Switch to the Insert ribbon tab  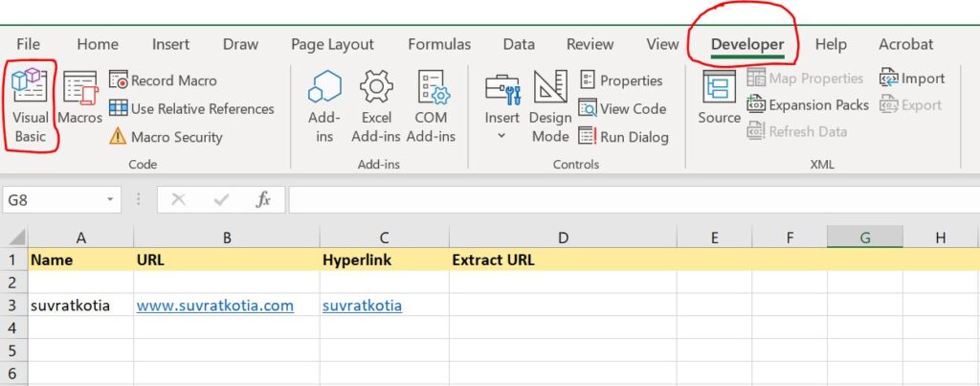pos(170,44)
